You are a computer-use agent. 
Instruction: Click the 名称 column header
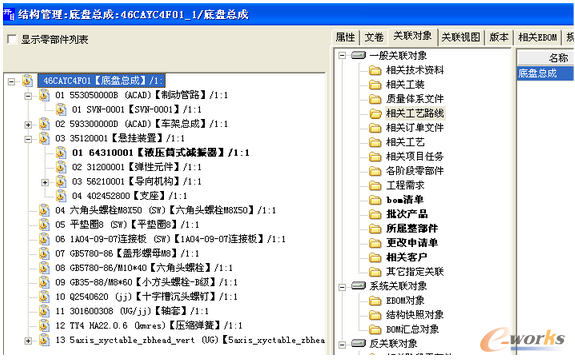pyautogui.click(x=546, y=58)
